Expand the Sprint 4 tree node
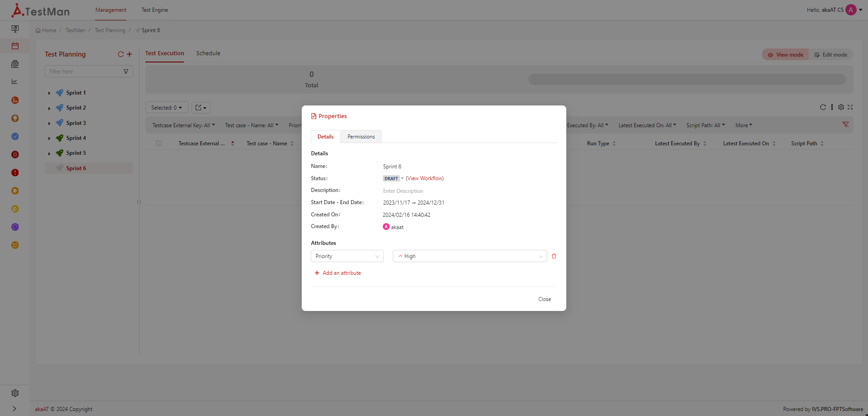The image size is (868, 416). [x=49, y=139]
